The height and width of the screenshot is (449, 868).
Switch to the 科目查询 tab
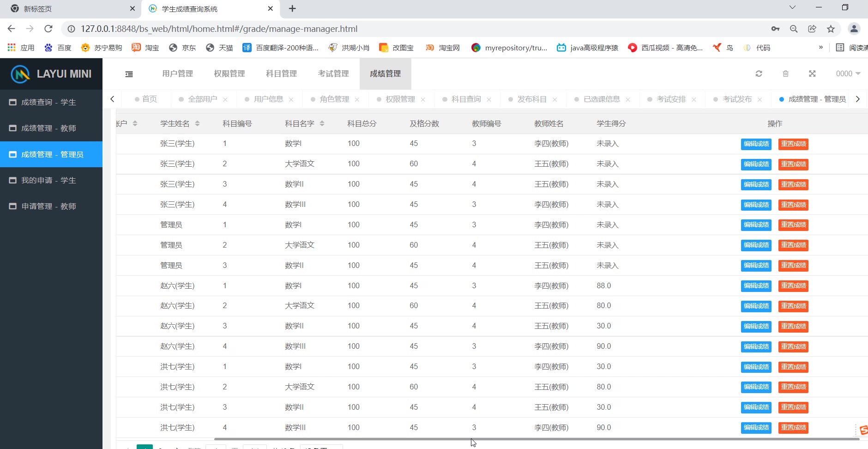pos(466,99)
